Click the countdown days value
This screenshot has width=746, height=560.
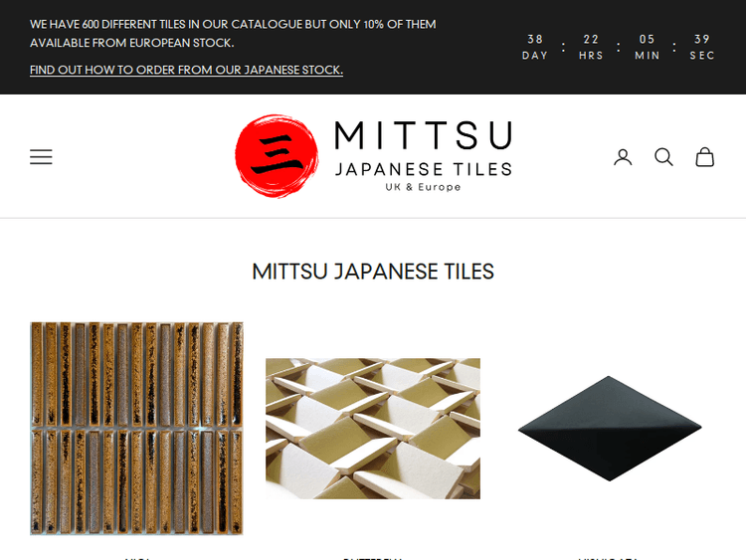coord(535,39)
